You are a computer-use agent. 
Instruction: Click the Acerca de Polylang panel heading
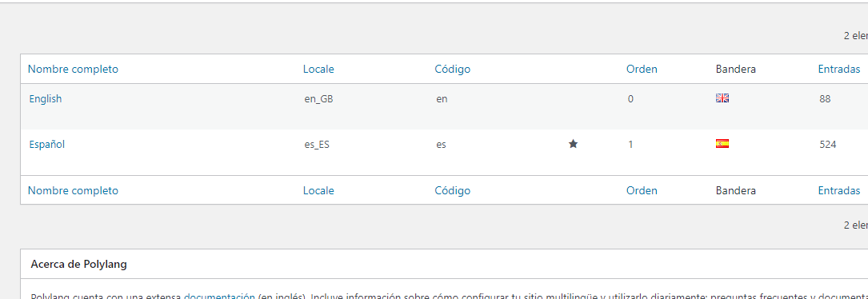78,264
